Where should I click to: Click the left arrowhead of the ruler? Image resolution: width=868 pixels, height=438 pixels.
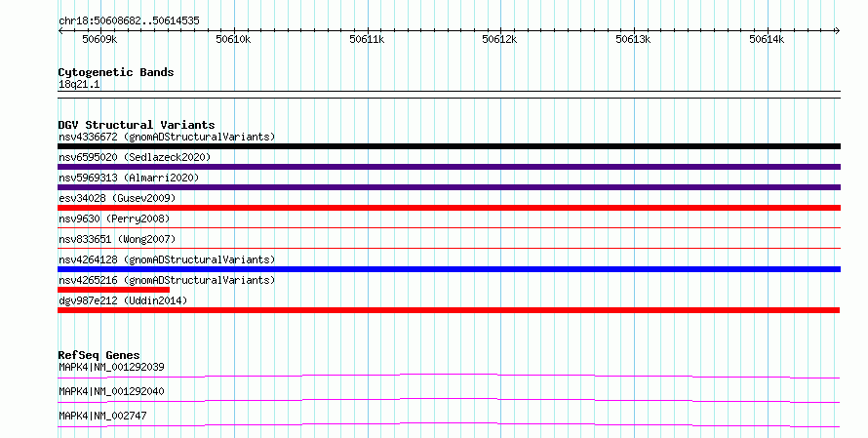(60, 31)
